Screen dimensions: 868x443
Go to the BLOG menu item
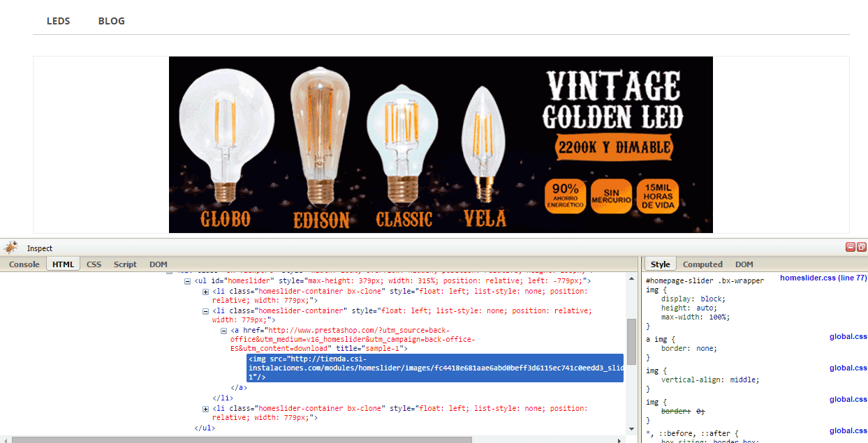[x=112, y=21]
